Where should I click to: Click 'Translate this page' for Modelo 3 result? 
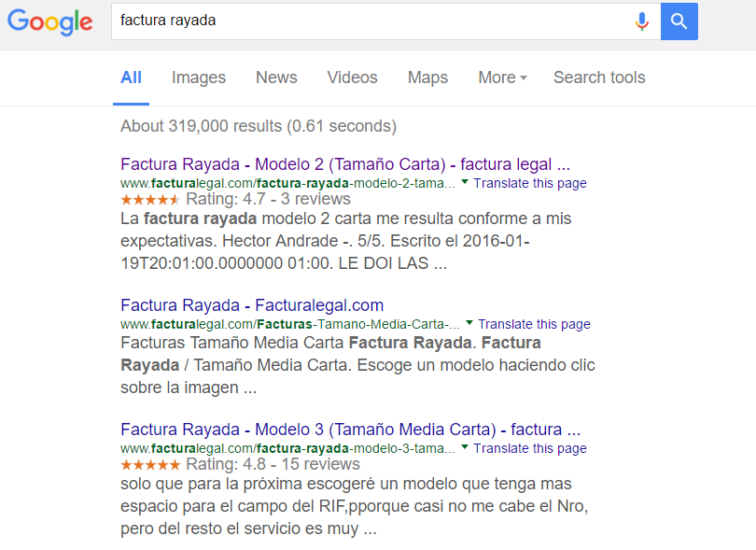530,448
